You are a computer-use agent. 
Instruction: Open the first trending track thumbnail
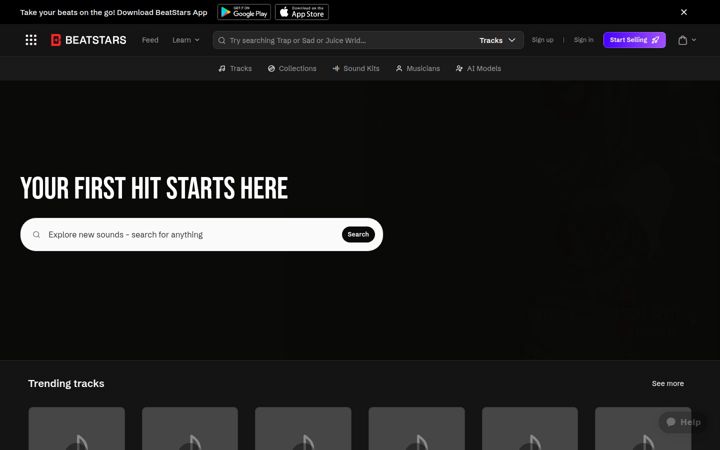click(77, 428)
